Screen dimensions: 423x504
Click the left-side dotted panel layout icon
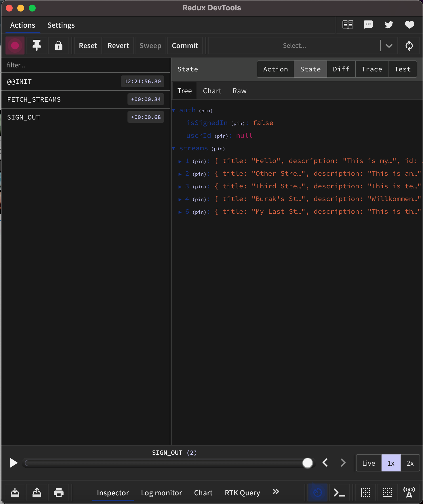tap(365, 492)
